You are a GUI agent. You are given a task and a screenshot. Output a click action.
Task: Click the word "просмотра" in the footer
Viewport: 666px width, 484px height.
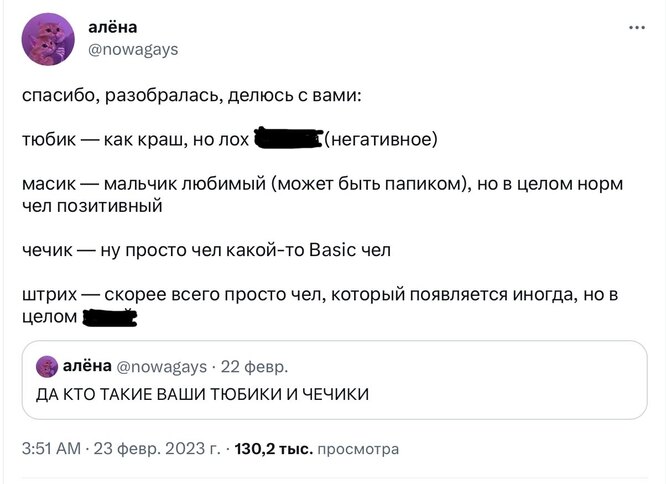(358, 450)
